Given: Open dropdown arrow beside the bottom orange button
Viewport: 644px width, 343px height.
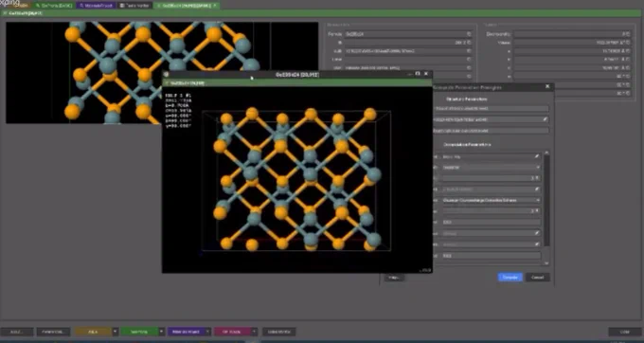Looking at the screenshot, I should pos(116,332).
